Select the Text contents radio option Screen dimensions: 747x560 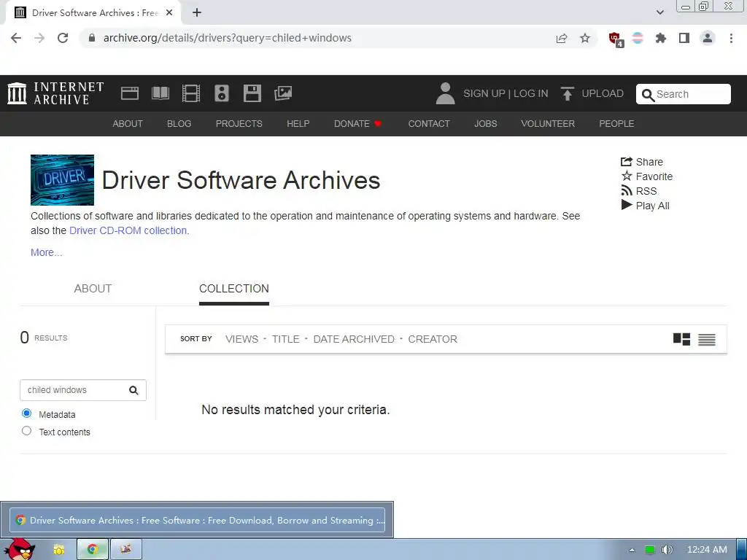(x=27, y=431)
